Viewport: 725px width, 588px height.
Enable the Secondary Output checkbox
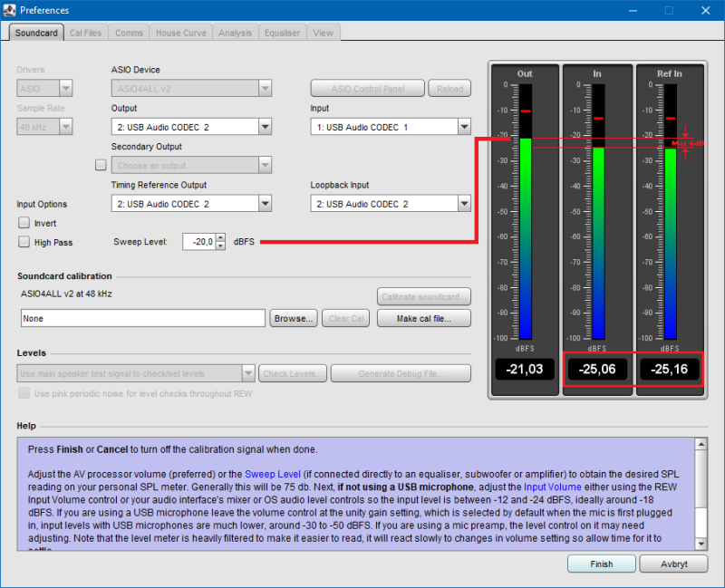[x=101, y=165]
